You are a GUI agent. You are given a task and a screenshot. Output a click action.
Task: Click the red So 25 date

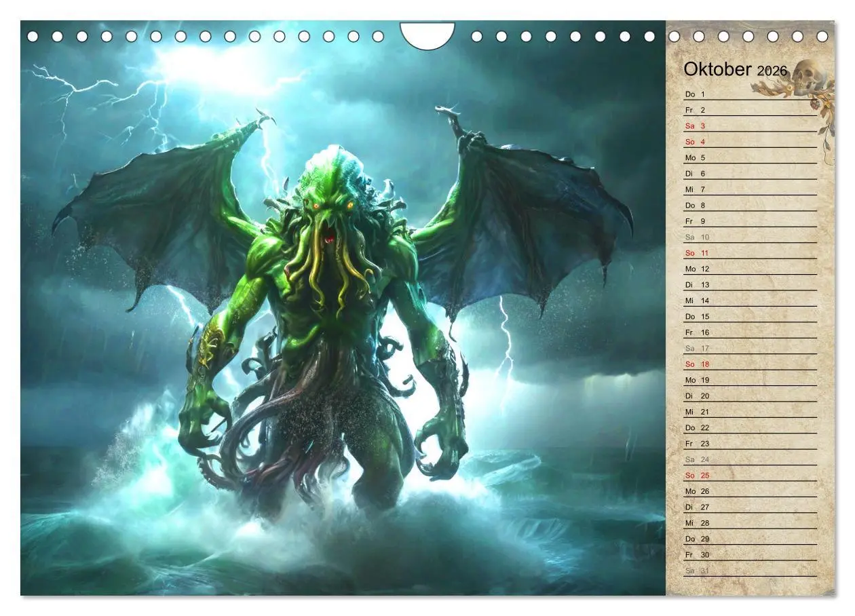point(697,476)
